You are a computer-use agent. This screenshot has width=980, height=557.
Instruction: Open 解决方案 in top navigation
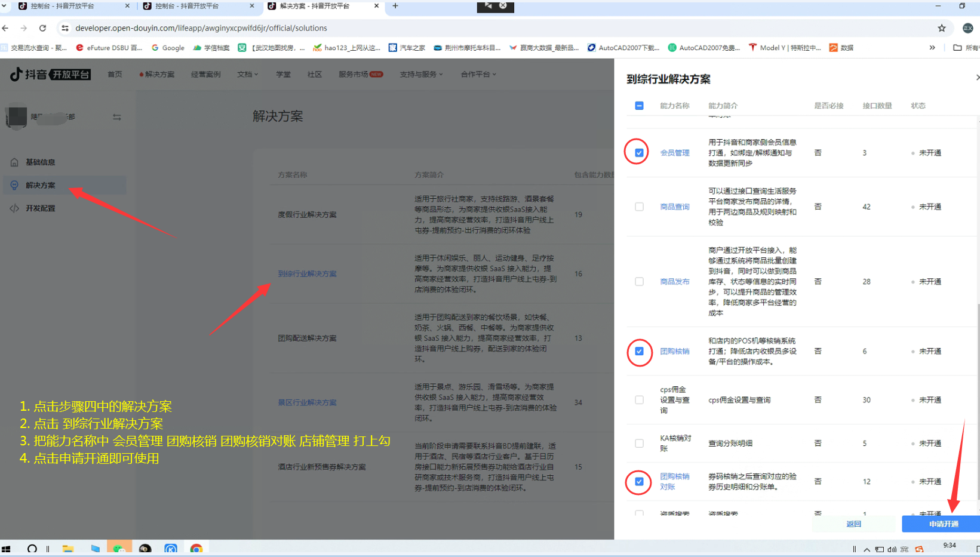click(x=158, y=75)
